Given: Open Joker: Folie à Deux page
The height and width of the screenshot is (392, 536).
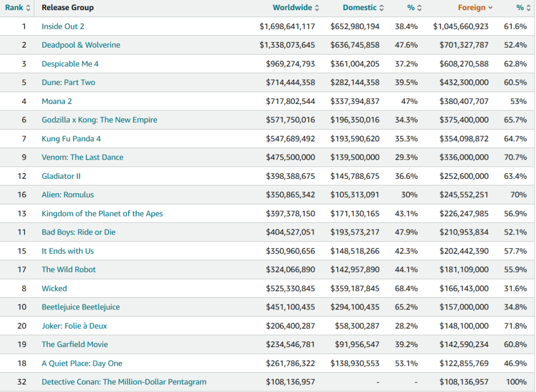Looking at the screenshot, I should click(75, 326).
